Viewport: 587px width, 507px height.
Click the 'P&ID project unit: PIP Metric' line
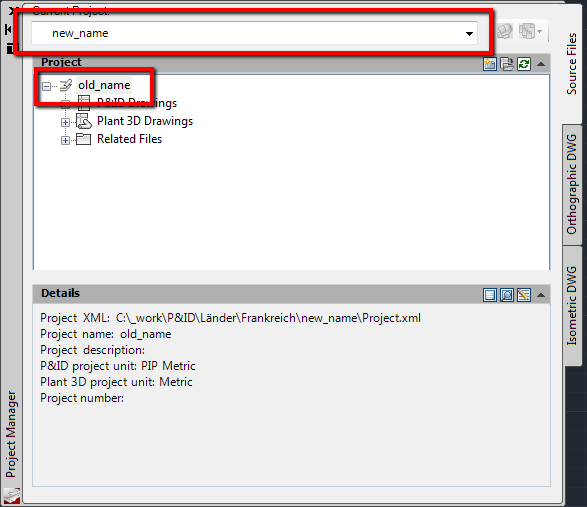tap(118, 366)
